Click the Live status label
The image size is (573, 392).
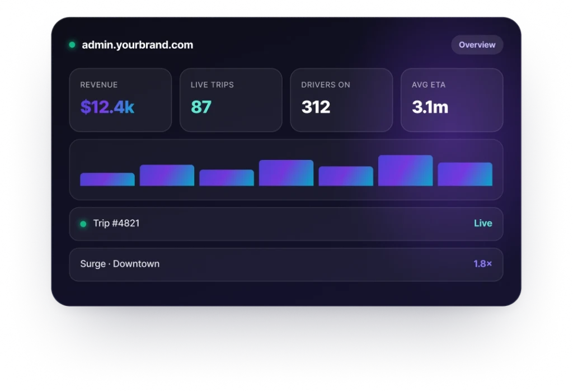483,223
